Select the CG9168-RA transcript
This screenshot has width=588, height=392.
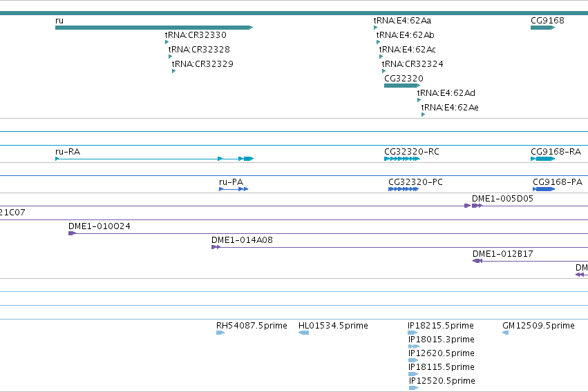[x=542, y=159]
